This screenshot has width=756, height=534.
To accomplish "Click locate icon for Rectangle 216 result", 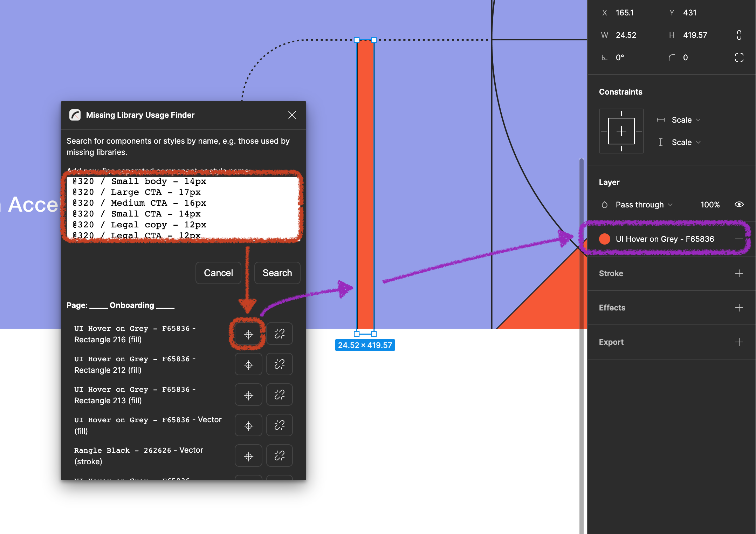I will pos(248,334).
